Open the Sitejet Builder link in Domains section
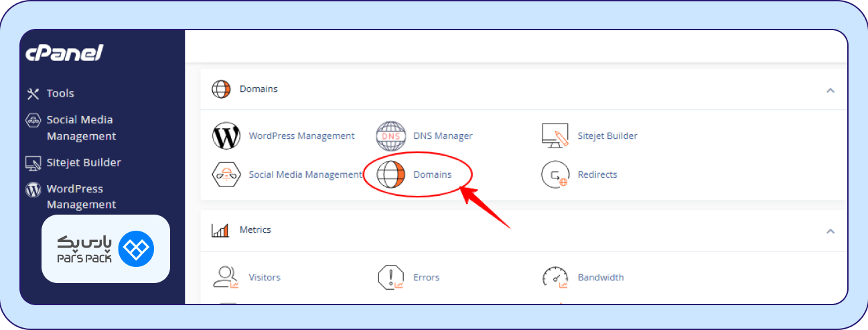 607,135
